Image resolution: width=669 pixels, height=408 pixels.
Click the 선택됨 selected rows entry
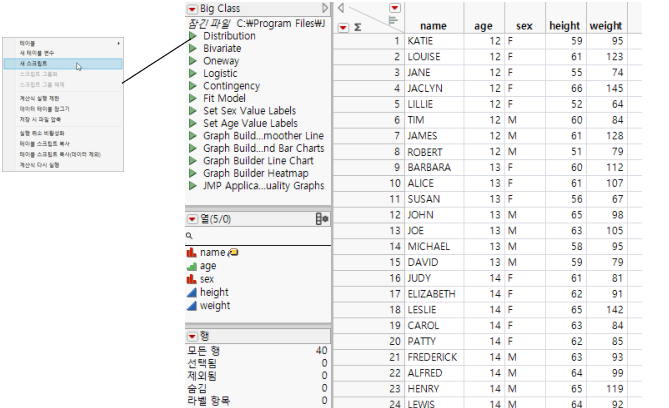point(257,363)
